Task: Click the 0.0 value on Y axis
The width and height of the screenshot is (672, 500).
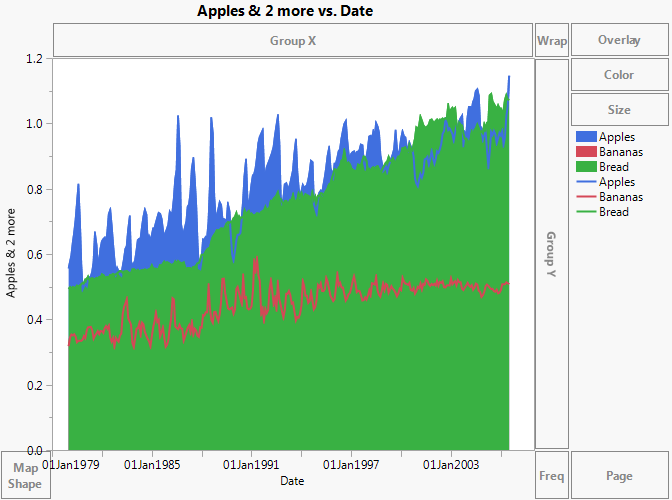Action: click(34, 450)
